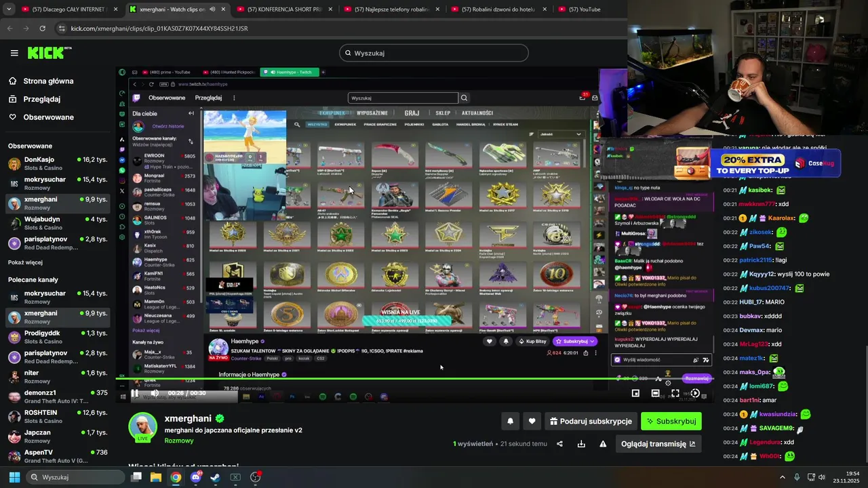Open the Rozmowy category link under the title

(x=179, y=441)
